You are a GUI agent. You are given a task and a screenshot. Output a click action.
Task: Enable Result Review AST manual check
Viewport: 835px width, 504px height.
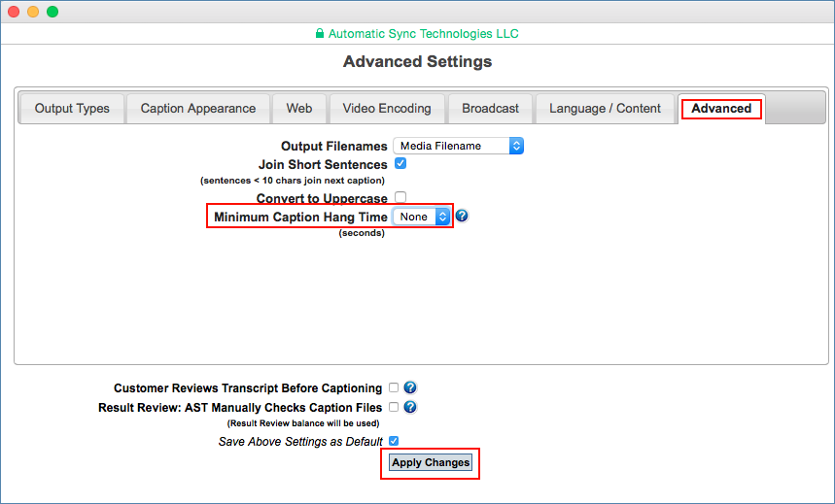(x=394, y=407)
